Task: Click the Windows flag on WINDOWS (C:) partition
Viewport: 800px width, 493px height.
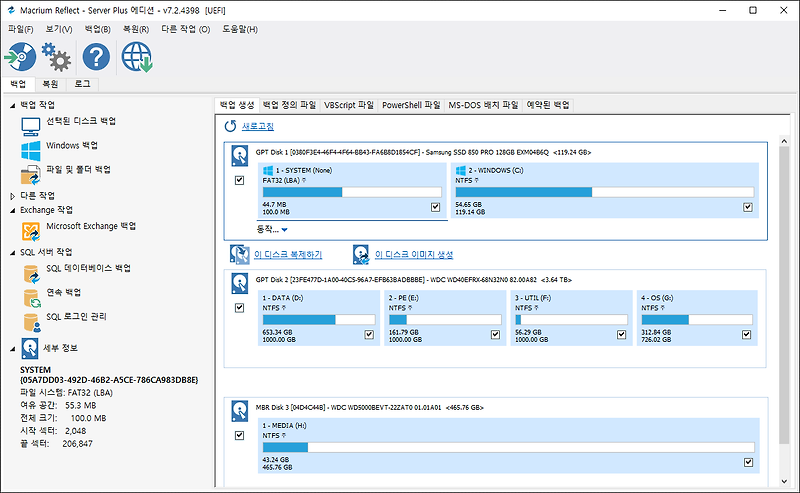Action: 460,170
